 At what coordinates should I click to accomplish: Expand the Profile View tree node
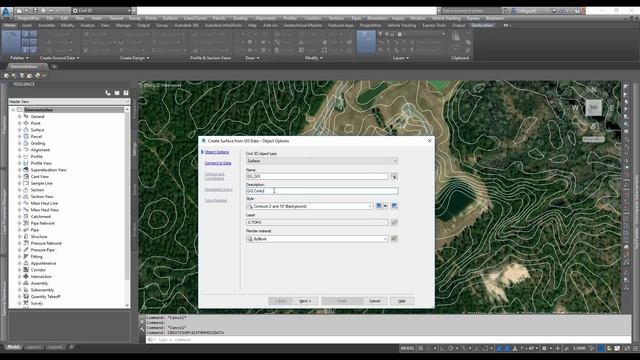pos(19,163)
